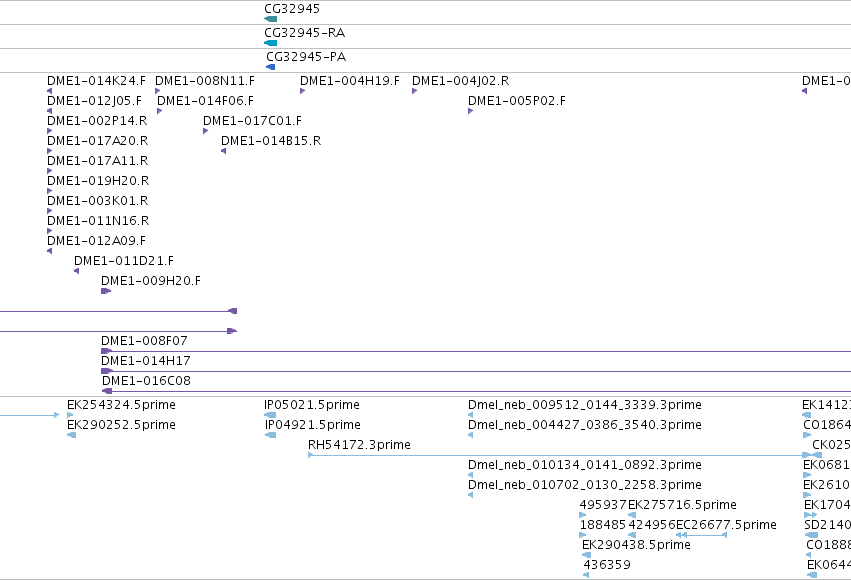The image size is (851, 580).
Task: Open the Dmel_neb_010134_0141_0892.3prime feature
Action: (x=585, y=466)
